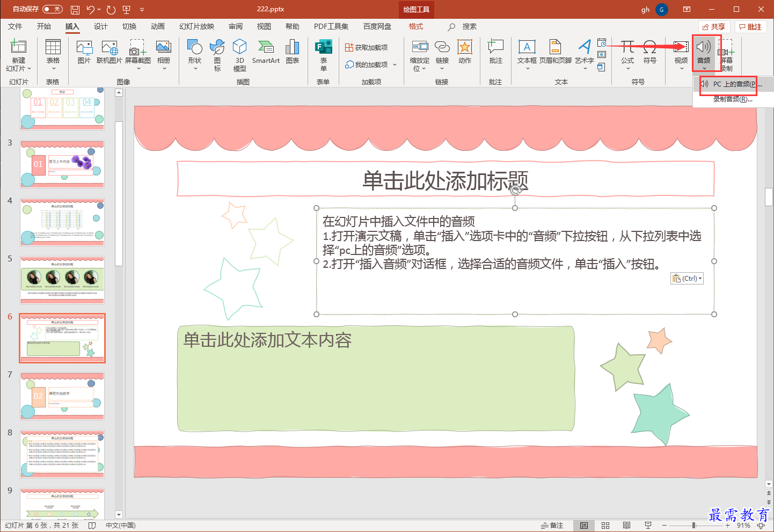Click the Save icon in title bar
This screenshot has width=774, height=532.
point(75,10)
